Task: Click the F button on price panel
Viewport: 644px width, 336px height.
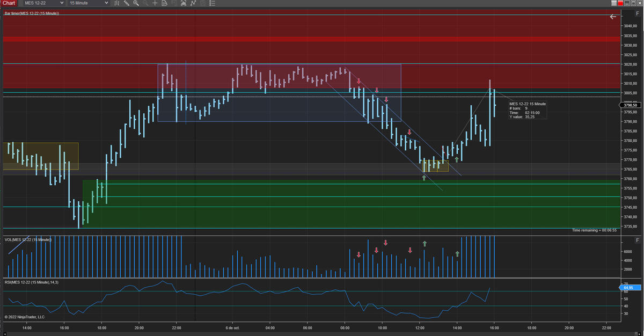Action: point(637,13)
